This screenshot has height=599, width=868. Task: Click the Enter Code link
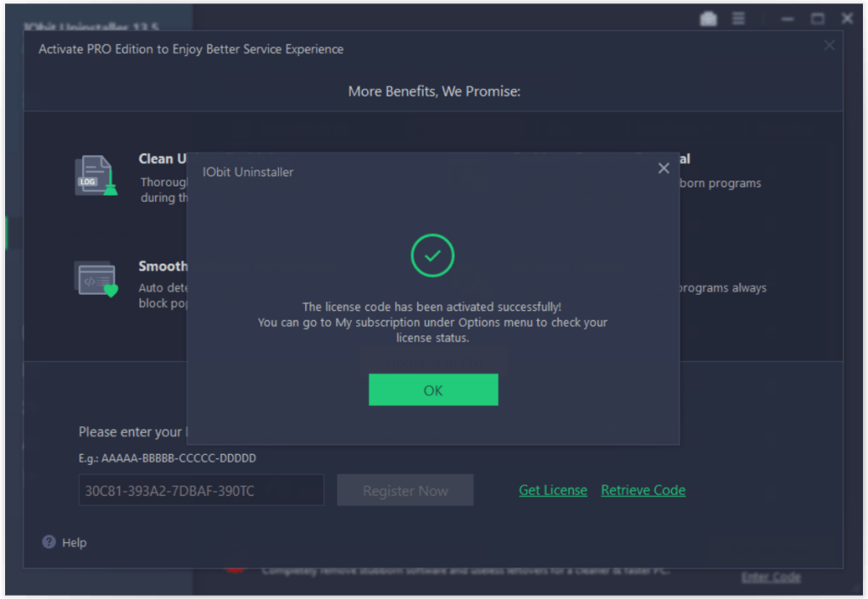tap(771, 577)
